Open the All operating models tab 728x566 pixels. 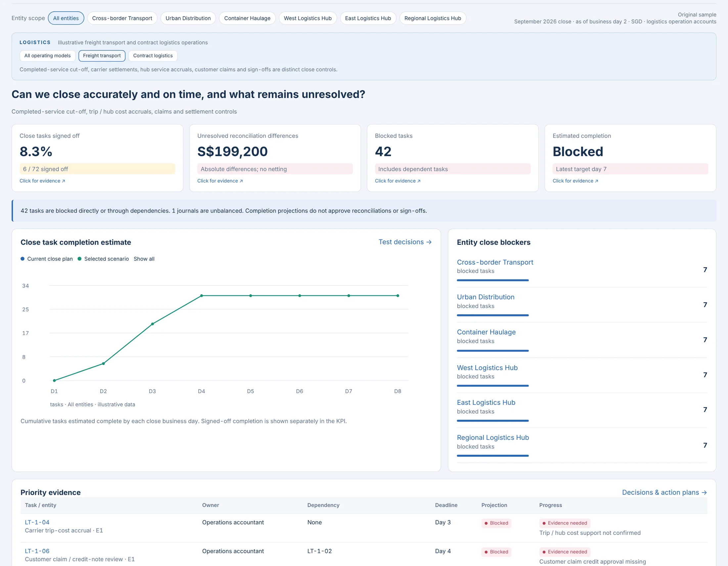(47, 56)
